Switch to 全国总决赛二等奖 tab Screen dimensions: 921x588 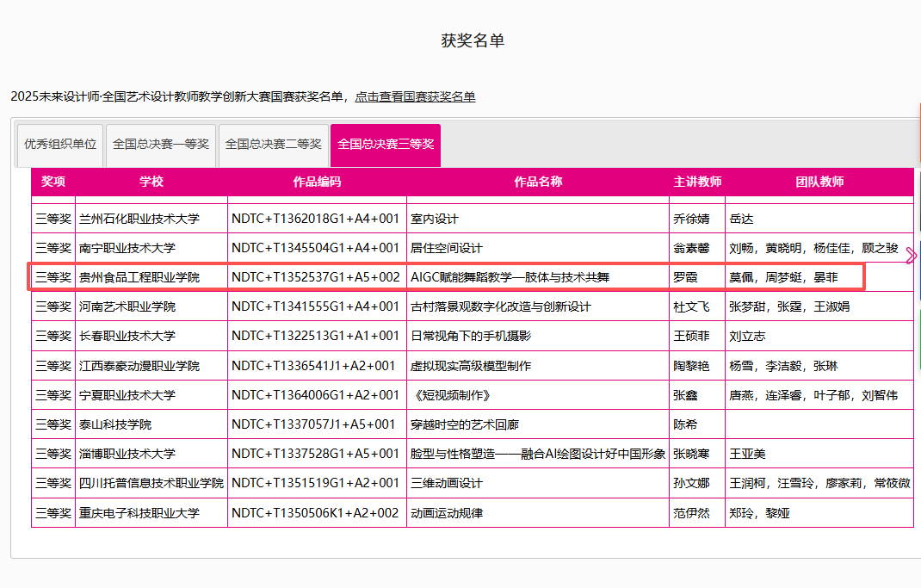pyautogui.click(x=273, y=145)
